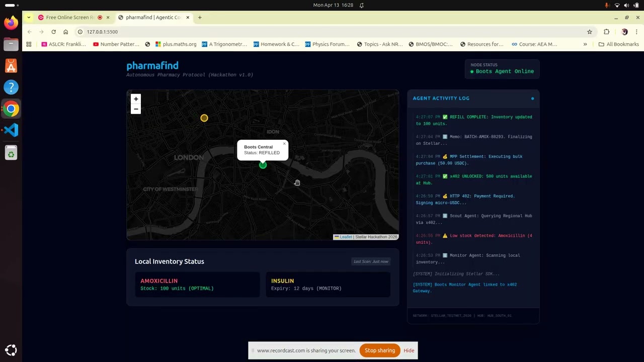
Task: Select the green Boots Central map marker
Action: (263, 165)
